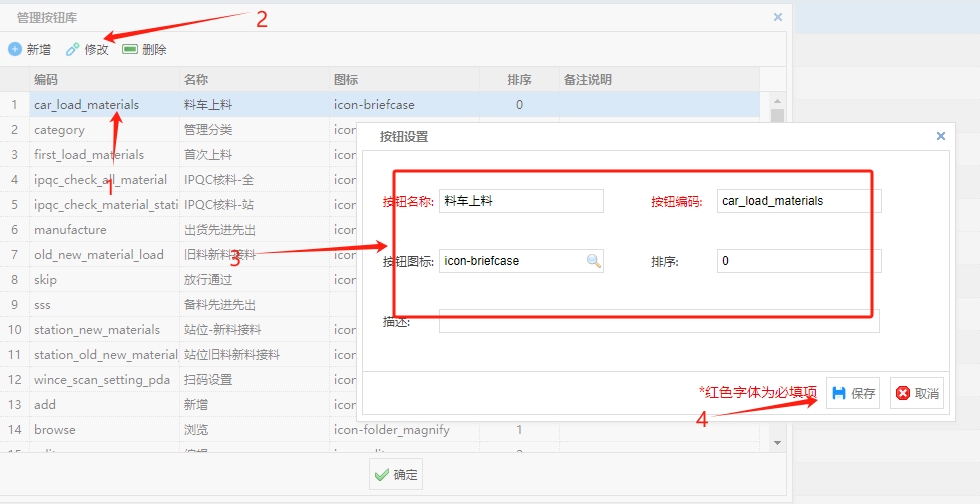Click into the 排序 input field
Screen dimensions: 980x504
click(799, 261)
